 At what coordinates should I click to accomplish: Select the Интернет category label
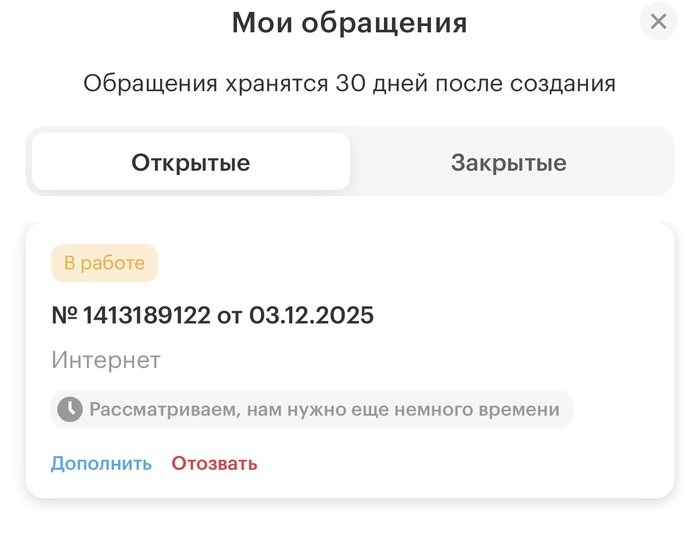tap(105, 360)
